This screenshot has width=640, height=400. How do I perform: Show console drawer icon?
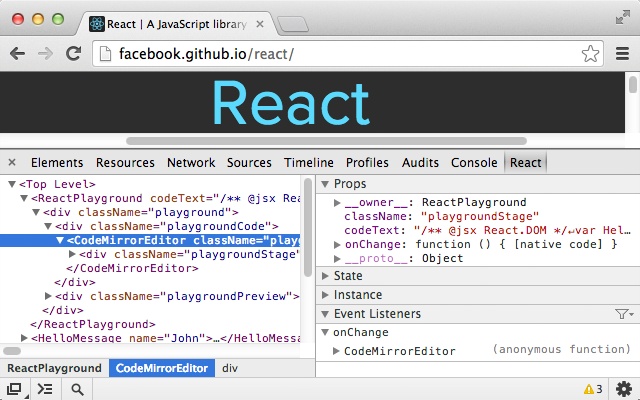pyautogui.click(x=45, y=389)
